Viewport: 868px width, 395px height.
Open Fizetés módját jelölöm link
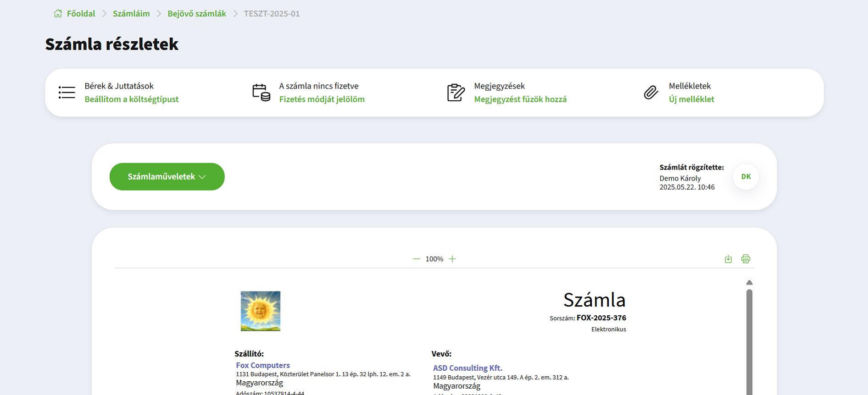(322, 99)
